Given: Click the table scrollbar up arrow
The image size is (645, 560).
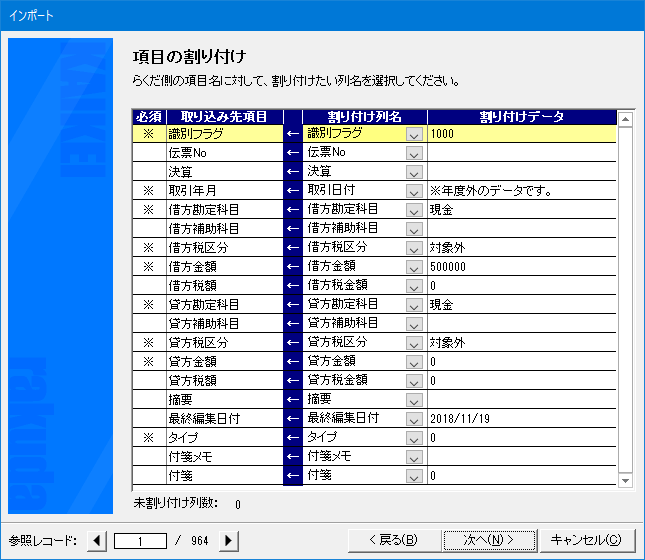Looking at the screenshot, I should (625, 120).
